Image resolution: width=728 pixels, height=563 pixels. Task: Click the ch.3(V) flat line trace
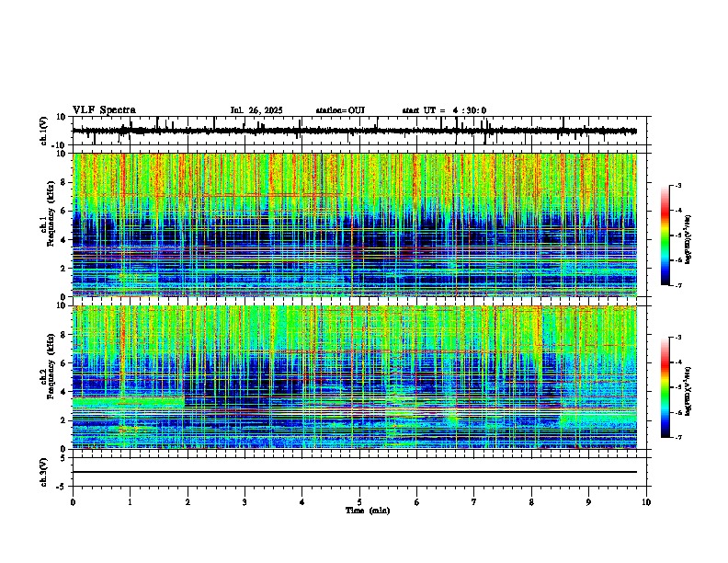(x=355, y=472)
